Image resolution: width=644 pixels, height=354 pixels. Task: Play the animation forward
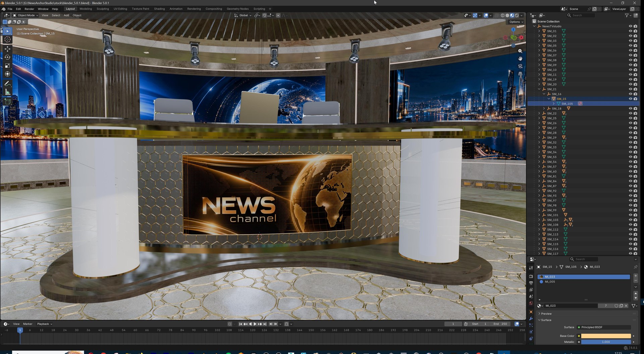(x=255, y=324)
